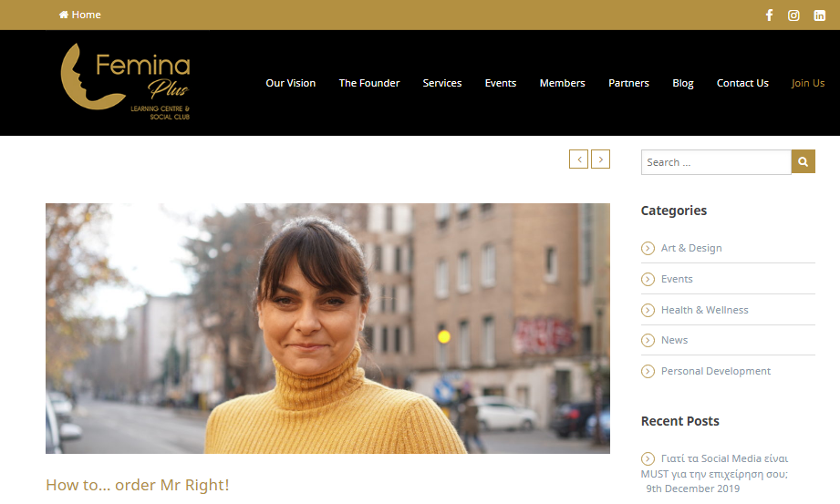Navigate to The Founder page
Viewport: 840px width, 504px height.
pyautogui.click(x=369, y=83)
